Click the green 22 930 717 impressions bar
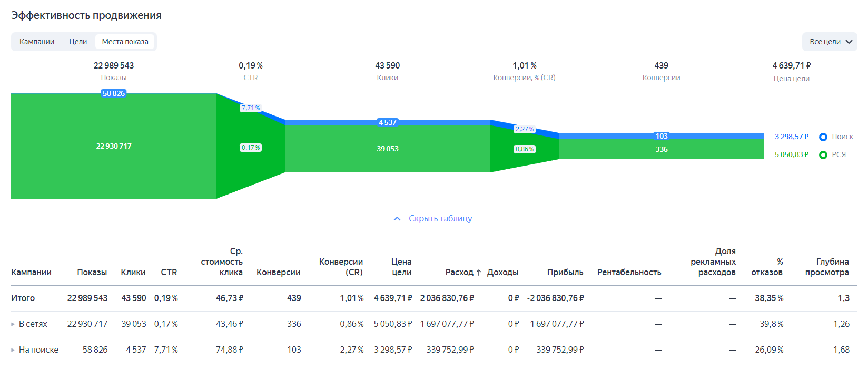This screenshot has width=868, height=368. coord(114,146)
